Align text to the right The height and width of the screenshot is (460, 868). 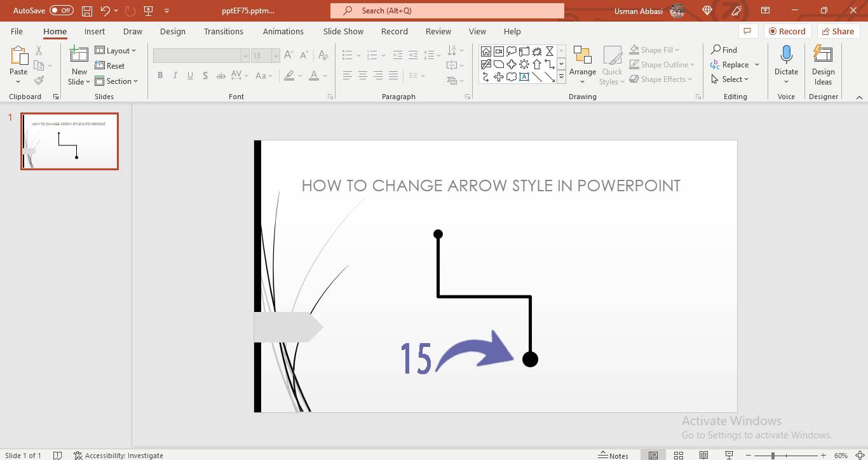click(378, 76)
